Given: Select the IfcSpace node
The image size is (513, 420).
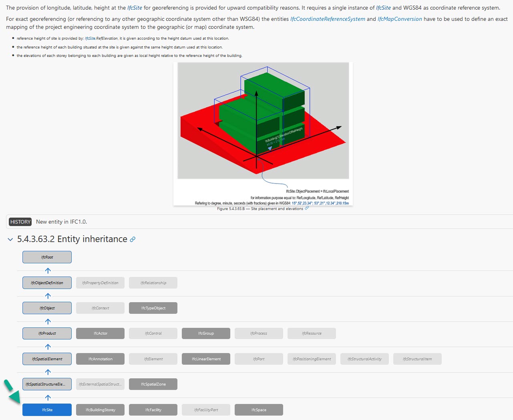Looking at the screenshot, I should 259,410.
